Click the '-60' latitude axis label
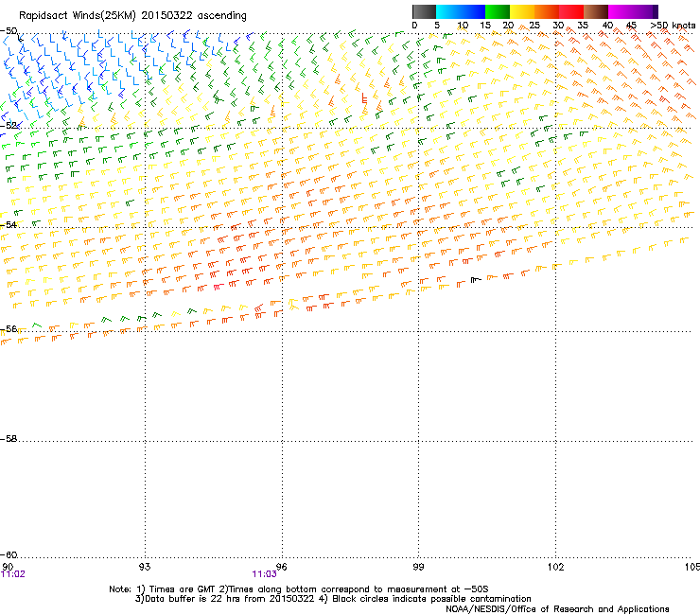Screen dimensions: 700x615 (x=9, y=554)
